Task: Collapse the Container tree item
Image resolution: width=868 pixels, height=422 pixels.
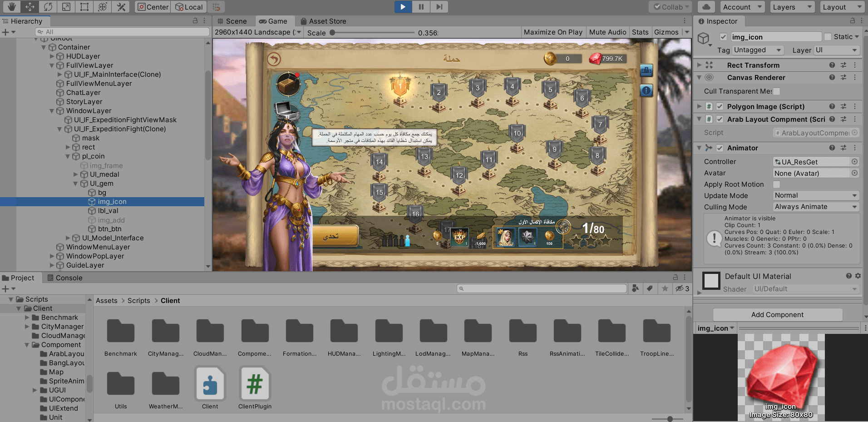Action: 44,47
